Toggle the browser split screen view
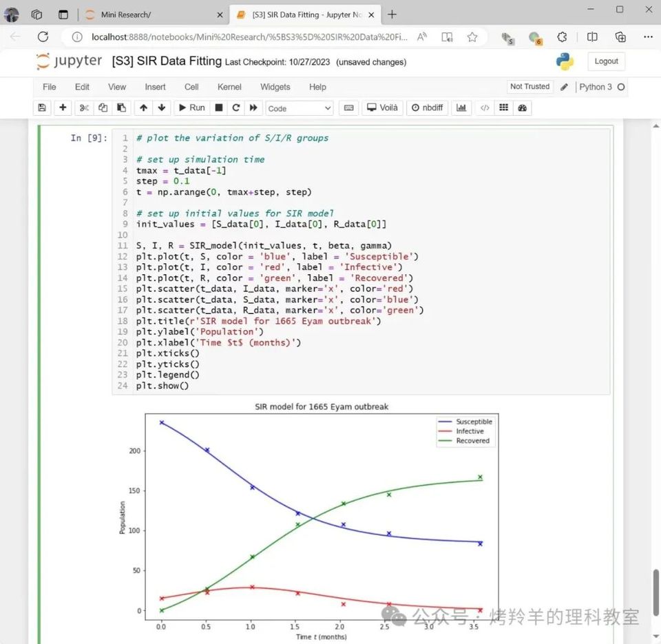Image resolution: width=661 pixels, height=644 pixels. (592, 37)
